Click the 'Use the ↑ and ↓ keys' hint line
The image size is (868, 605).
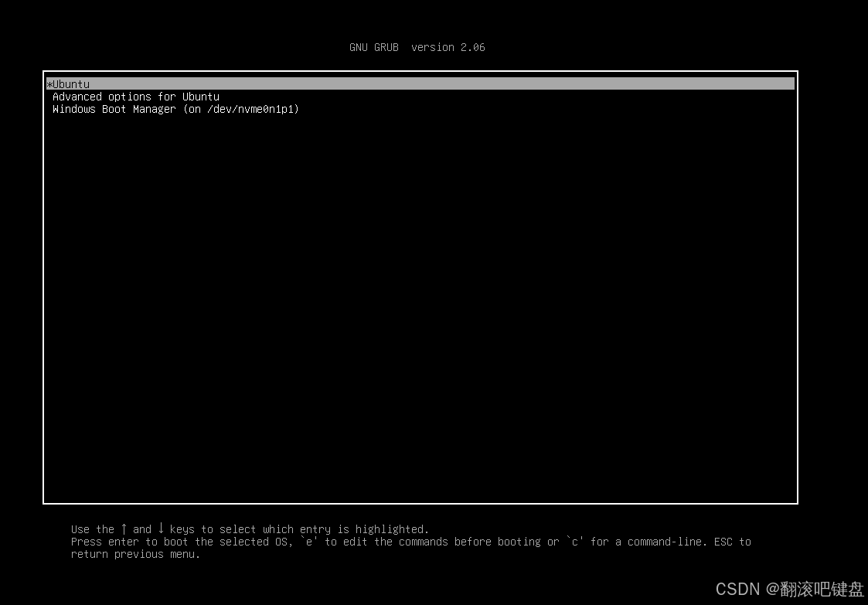click(x=250, y=529)
